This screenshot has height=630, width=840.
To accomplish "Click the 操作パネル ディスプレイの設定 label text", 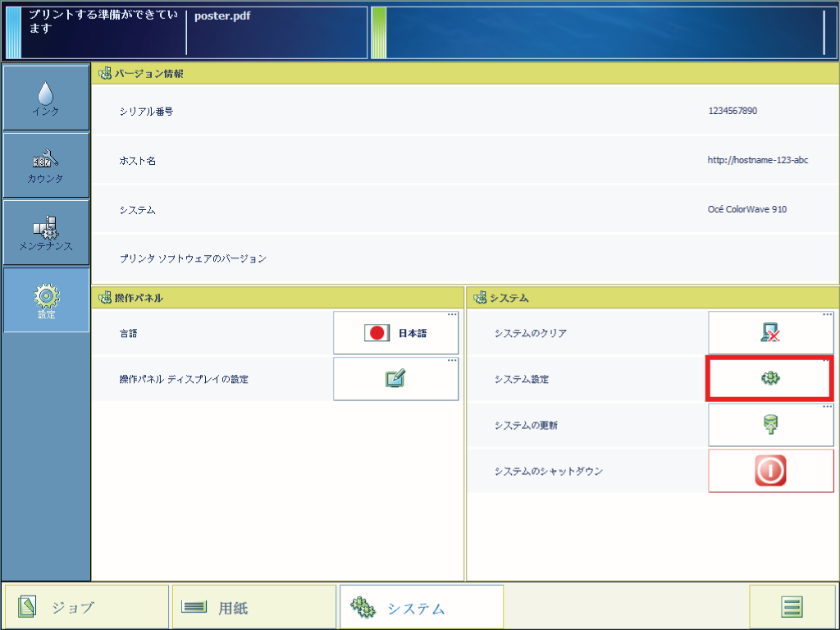I will point(184,379).
